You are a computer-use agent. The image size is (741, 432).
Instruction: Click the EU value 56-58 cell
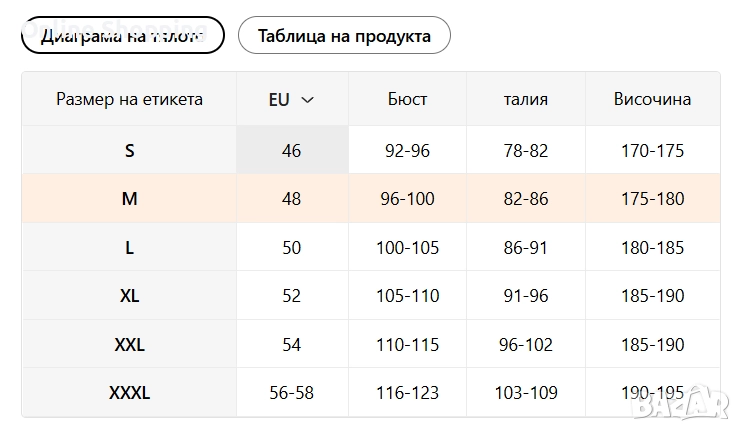pyautogui.click(x=292, y=393)
